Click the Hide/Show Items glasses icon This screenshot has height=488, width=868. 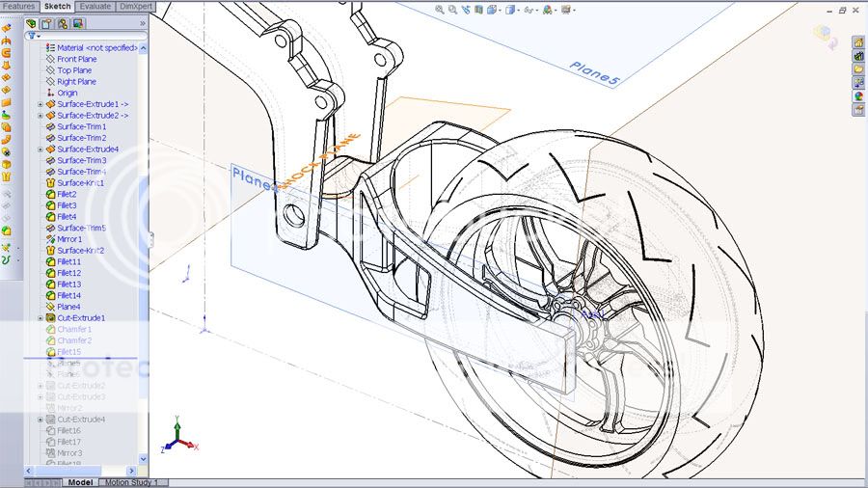[529, 10]
